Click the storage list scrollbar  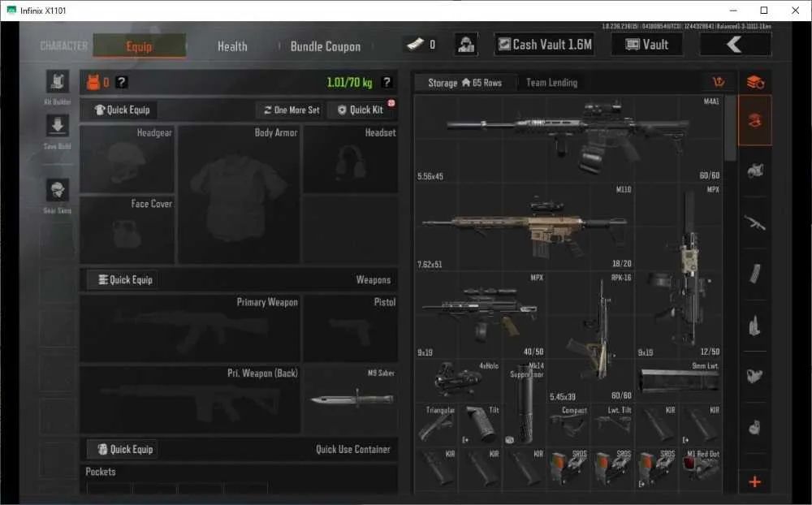click(730, 128)
